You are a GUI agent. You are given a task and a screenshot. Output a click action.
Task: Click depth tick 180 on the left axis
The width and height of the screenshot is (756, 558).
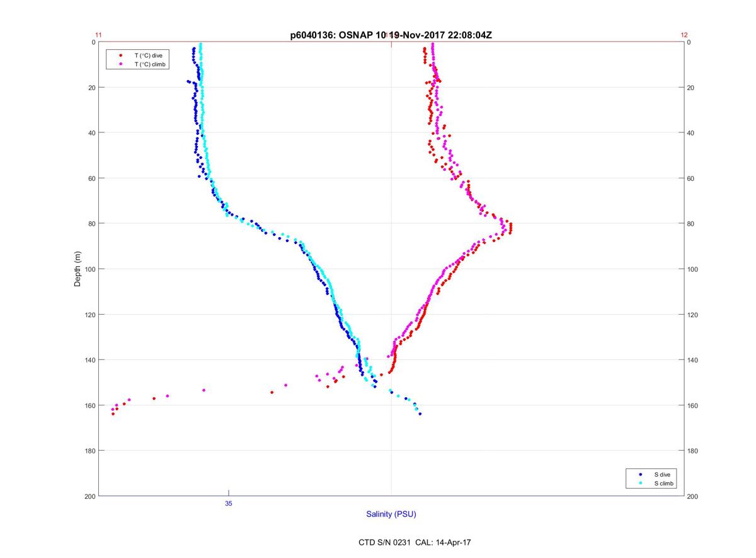(x=89, y=451)
